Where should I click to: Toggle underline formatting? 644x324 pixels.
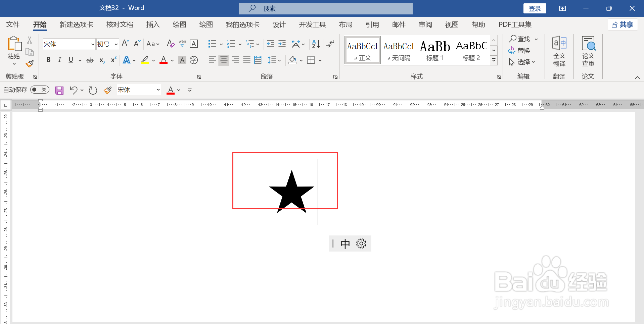click(x=71, y=60)
